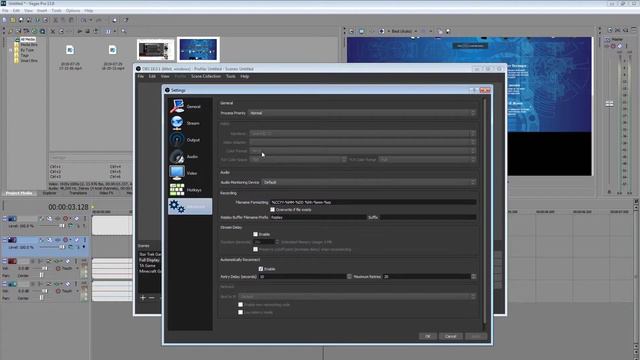Click OK button in Settings dialog
640x360 pixels.
428,336
